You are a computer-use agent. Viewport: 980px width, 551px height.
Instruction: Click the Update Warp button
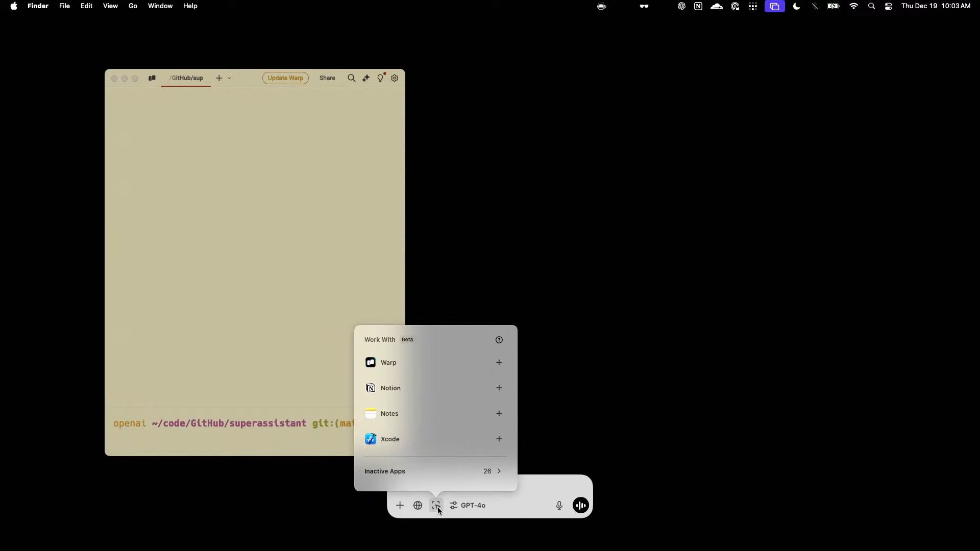click(x=285, y=78)
